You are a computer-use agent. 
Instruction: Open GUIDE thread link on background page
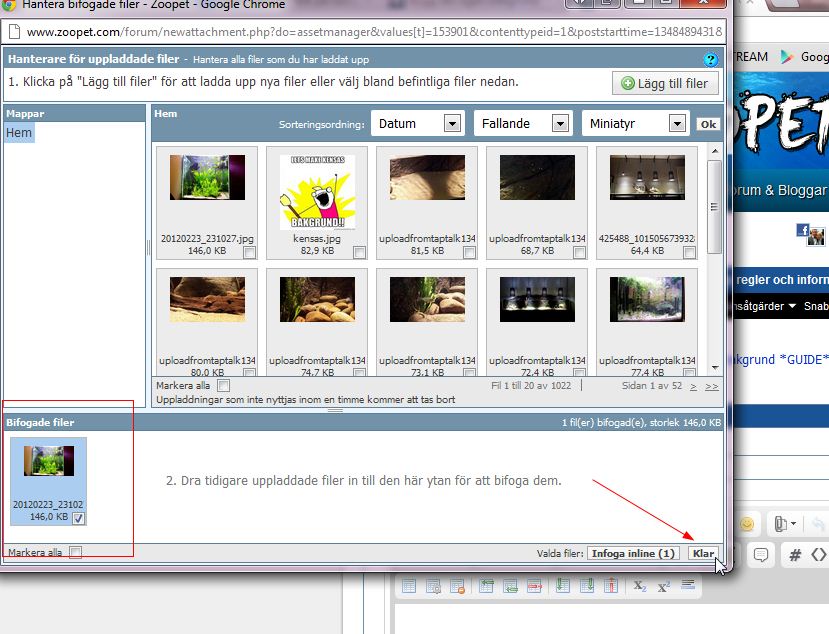point(781,360)
